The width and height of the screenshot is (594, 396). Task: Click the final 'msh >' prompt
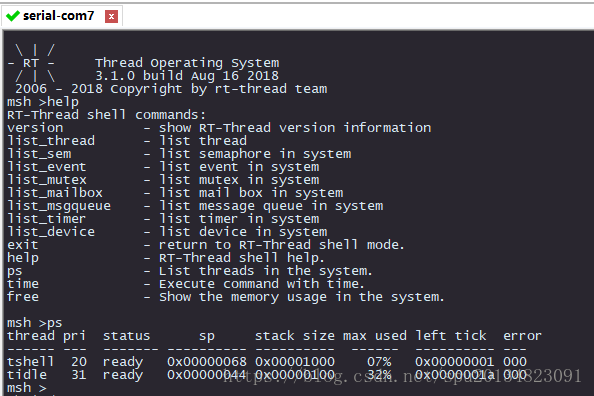[x=27, y=388]
